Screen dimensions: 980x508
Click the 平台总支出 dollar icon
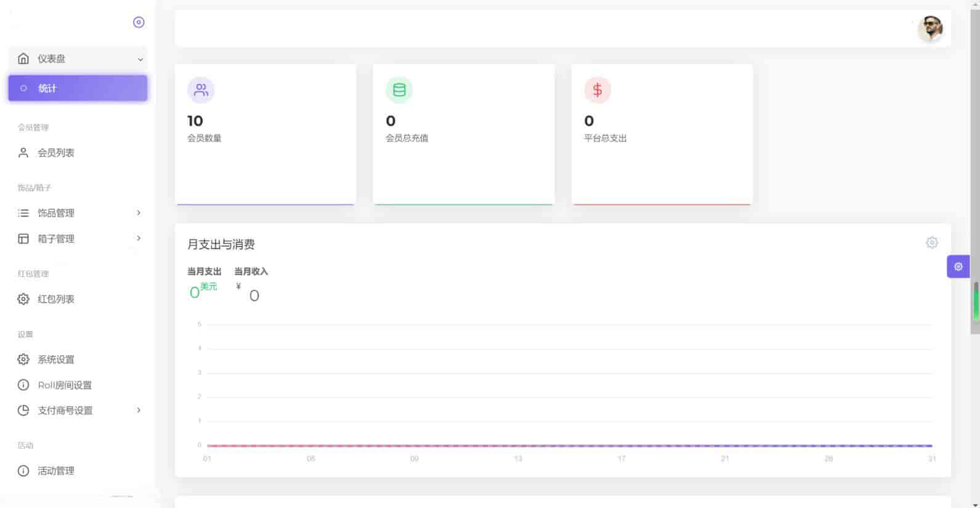pyautogui.click(x=597, y=90)
